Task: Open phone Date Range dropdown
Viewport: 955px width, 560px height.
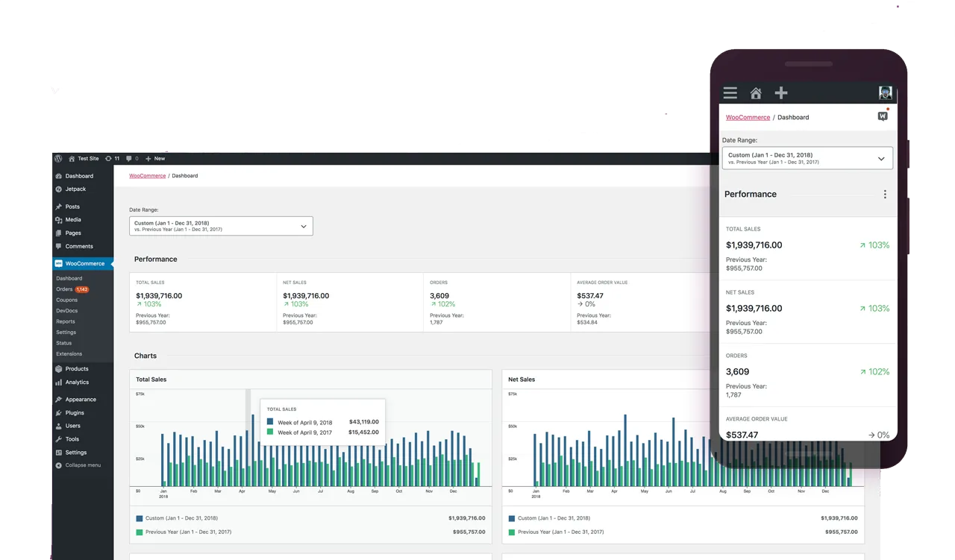Action: [807, 158]
